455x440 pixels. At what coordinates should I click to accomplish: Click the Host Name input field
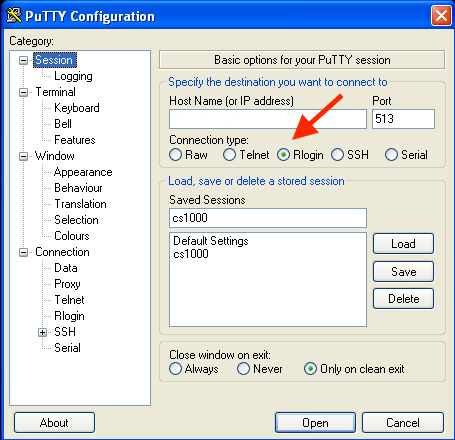[268, 119]
